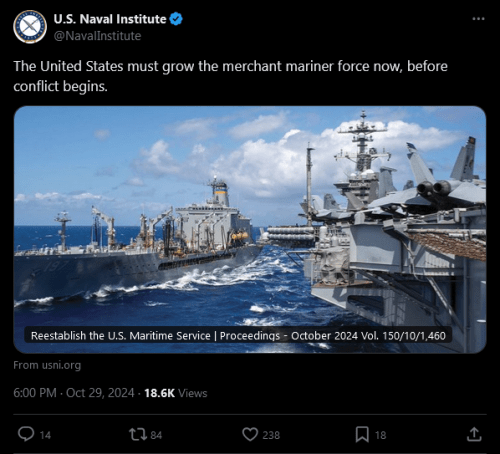Open the share upload arrow icon
The height and width of the screenshot is (454, 500).
click(x=474, y=434)
